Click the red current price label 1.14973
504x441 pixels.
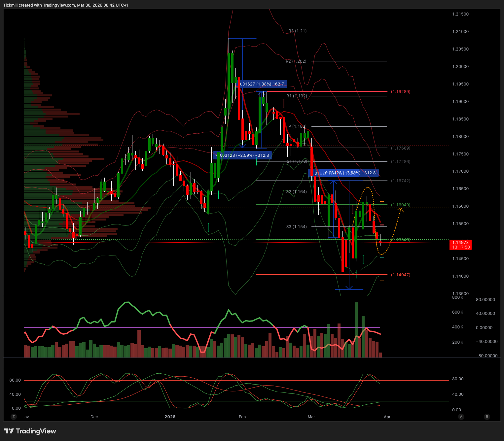tap(460, 245)
